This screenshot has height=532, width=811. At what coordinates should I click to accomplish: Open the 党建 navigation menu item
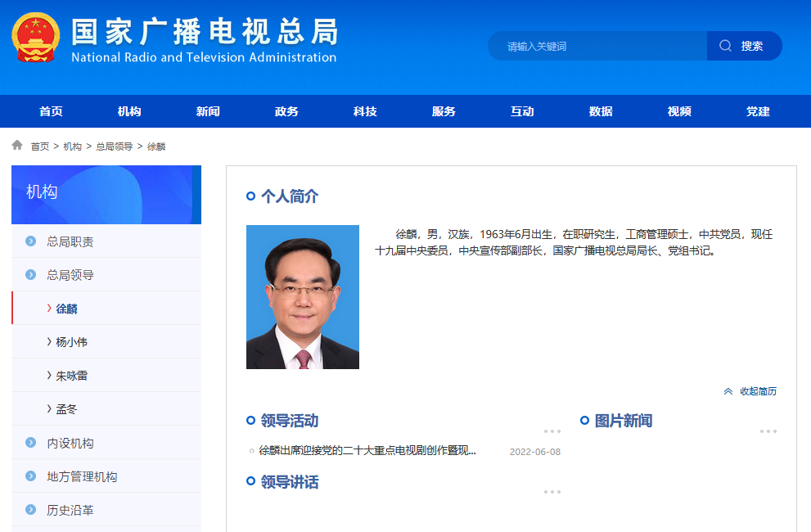[759, 111]
